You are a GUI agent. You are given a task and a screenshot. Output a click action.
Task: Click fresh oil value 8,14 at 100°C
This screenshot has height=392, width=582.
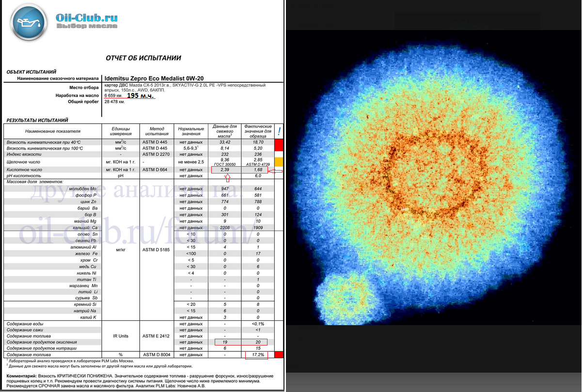224,149
